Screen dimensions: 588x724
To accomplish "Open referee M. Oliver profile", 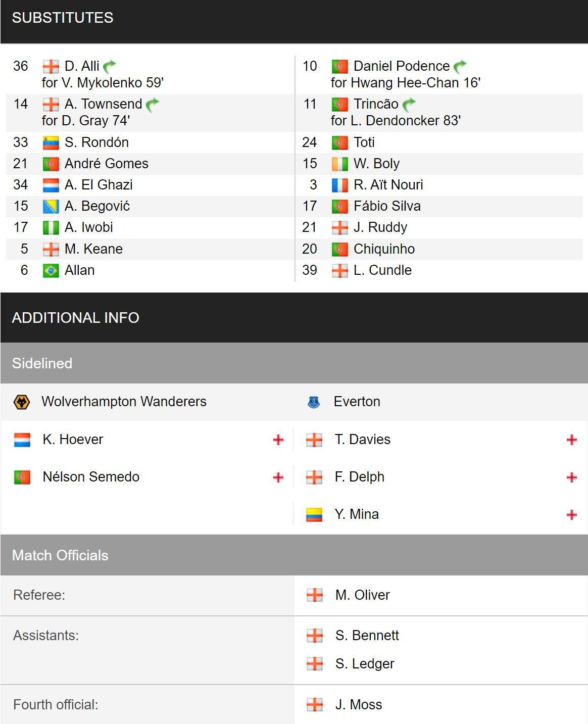I will pyautogui.click(x=363, y=595).
